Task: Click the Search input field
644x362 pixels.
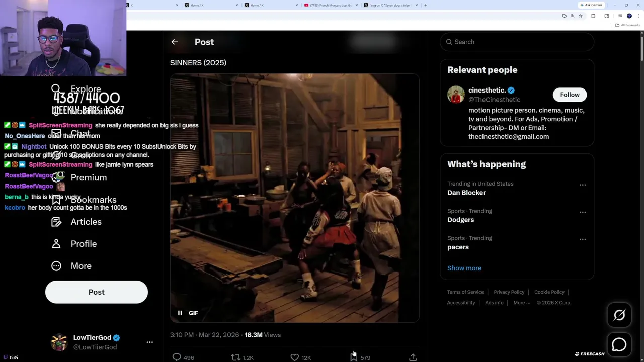Action: click(x=517, y=42)
